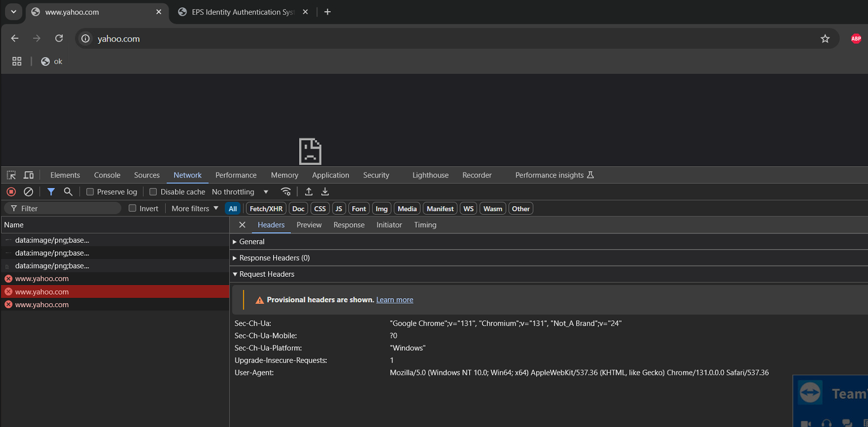Click the export HAR download icon

coord(325,192)
